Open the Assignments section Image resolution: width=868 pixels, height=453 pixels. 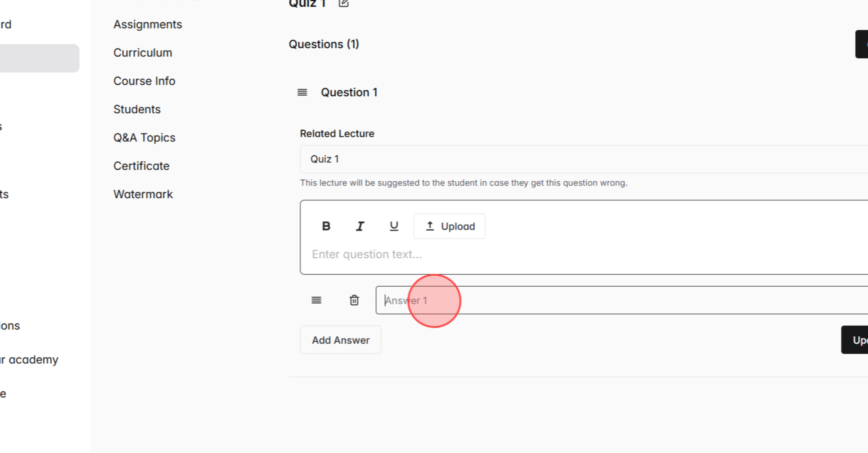coord(147,24)
